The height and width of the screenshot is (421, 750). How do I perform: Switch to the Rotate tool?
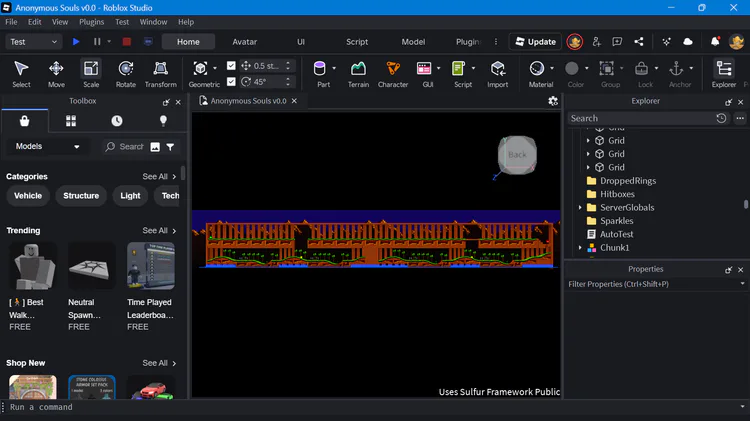pos(126,74)
